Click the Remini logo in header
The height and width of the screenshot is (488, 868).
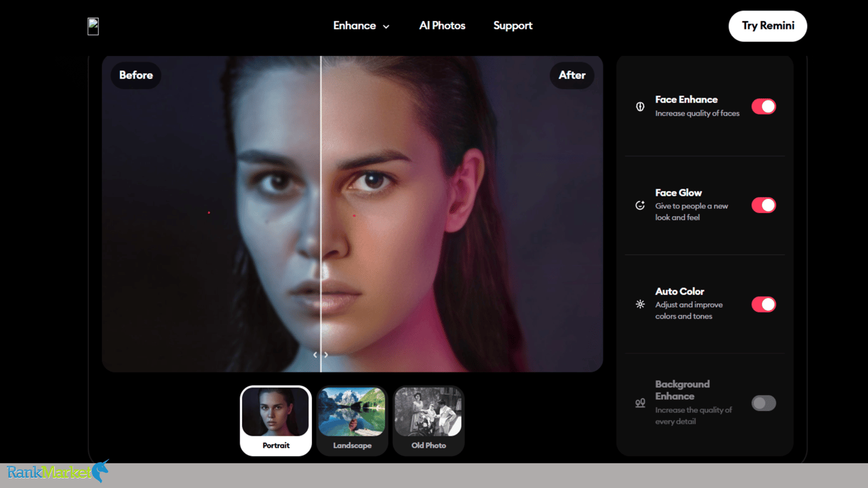[93, 26]
